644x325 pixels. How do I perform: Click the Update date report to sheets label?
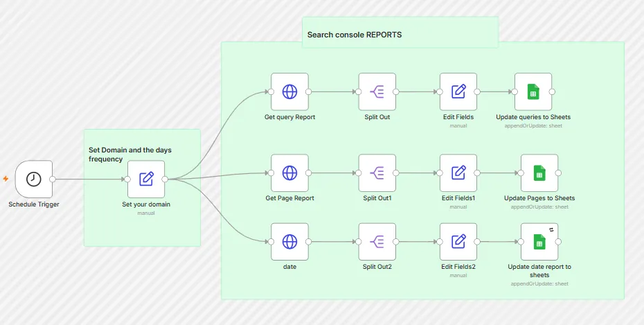(x=539, y=271)
